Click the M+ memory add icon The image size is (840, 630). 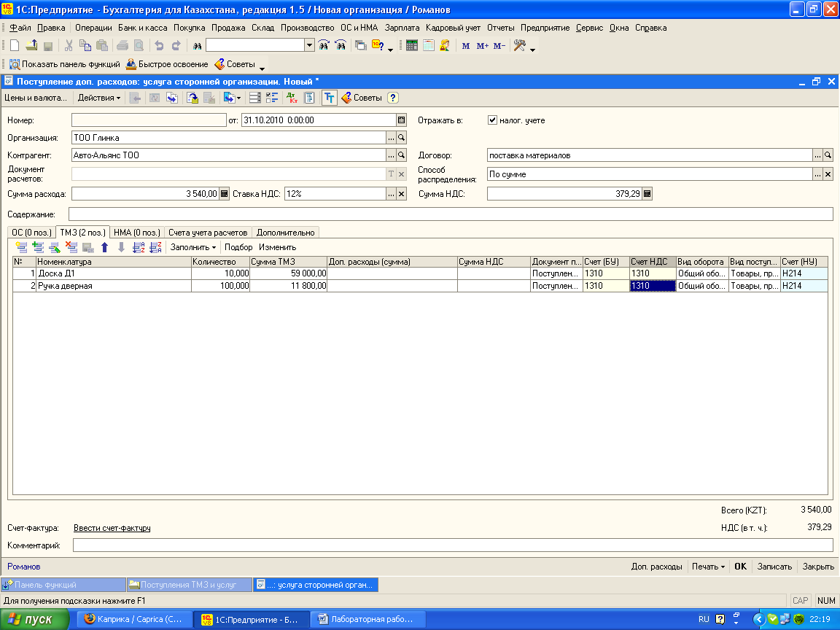tap(482, 46)
